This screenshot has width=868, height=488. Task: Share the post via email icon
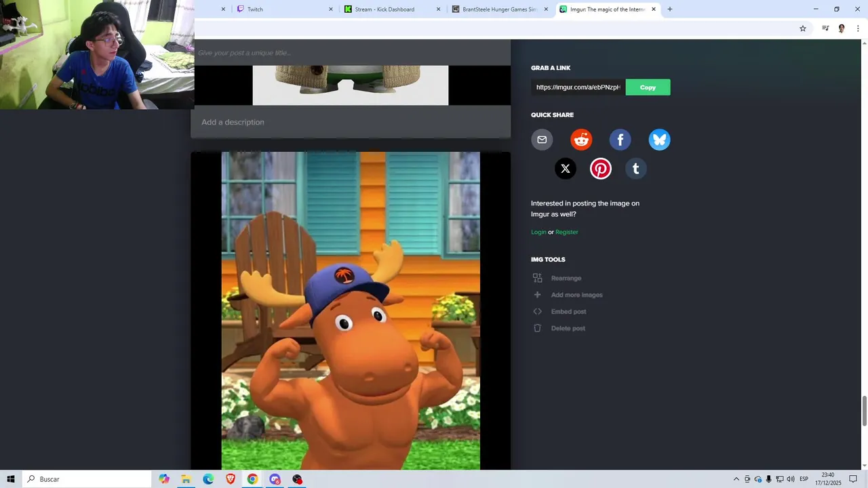tap(542, 140)
